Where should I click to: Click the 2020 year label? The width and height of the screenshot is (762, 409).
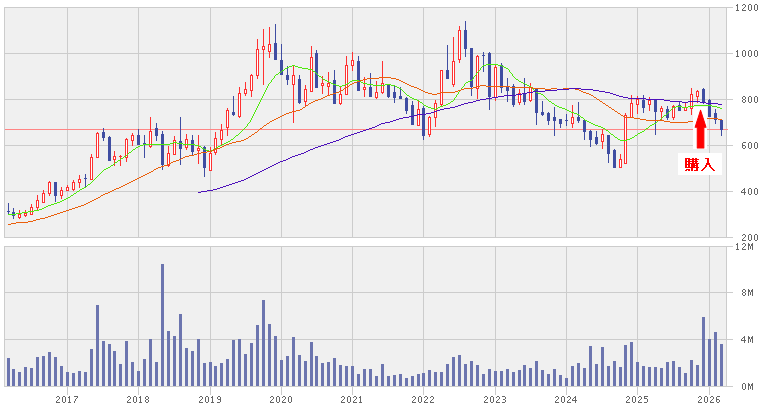point(281,400)
